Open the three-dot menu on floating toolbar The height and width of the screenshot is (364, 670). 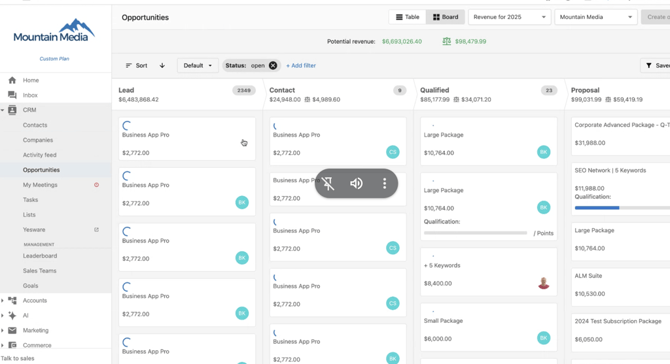click(385, 183)
